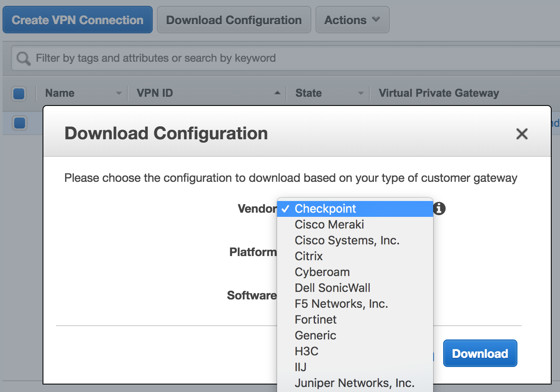Select Cisco Systems, Inc. option
The height and width of the screenshot is (392, 560).
(347, 240)
